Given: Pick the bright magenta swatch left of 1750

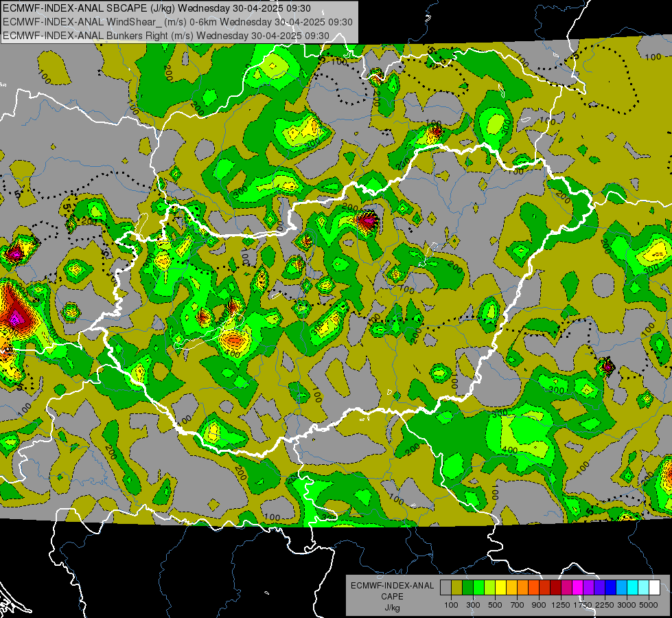Looking at the screenshot, I should click(x=578, y=587).
